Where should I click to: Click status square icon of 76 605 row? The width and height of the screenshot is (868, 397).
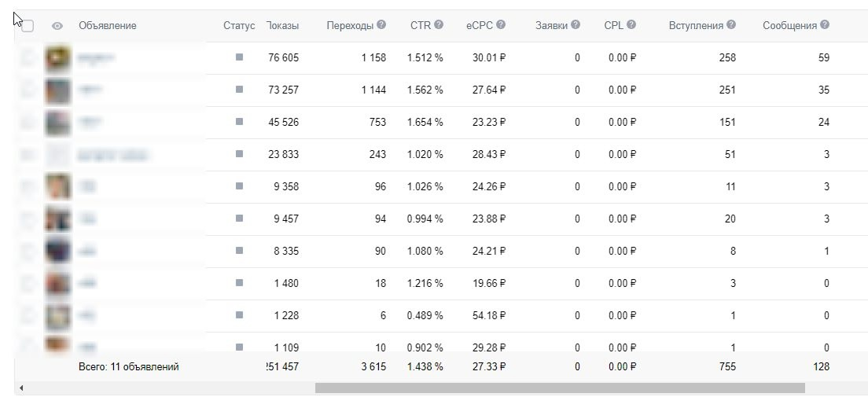239,57
